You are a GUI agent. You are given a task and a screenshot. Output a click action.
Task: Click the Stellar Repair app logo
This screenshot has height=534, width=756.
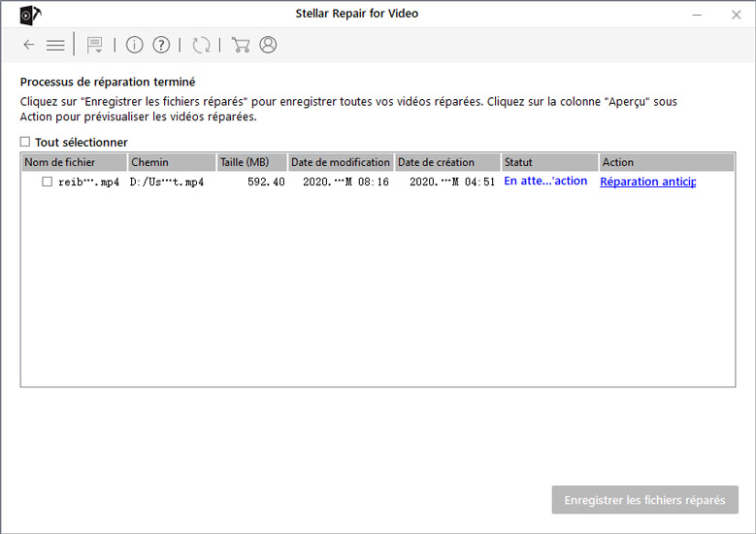(x=30, y=15)
